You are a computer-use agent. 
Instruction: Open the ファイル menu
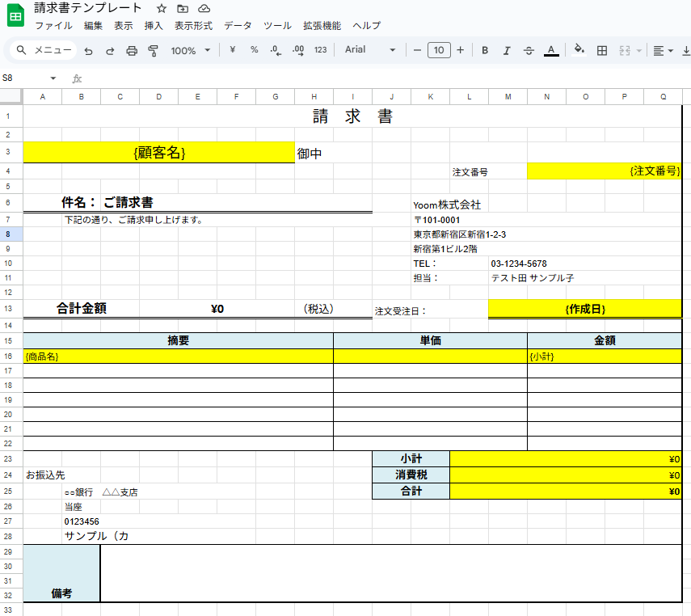click(x=54, y=26)
